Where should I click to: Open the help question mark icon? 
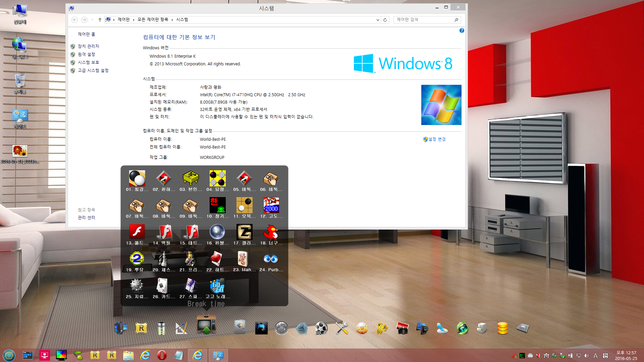462,31
